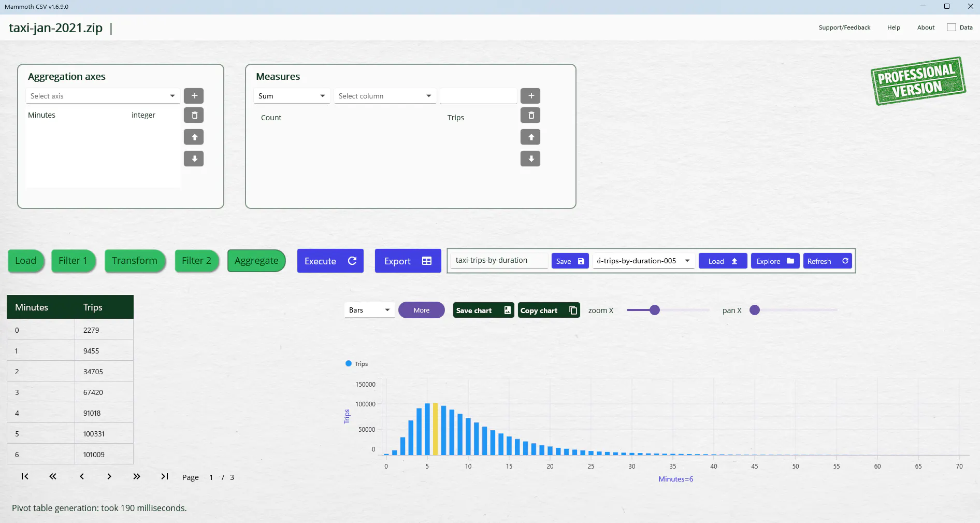The width and height of the screenshot is (980, 523).
Task: Go to next page of table
Action: pyautogui.click(x=109, y=476)
